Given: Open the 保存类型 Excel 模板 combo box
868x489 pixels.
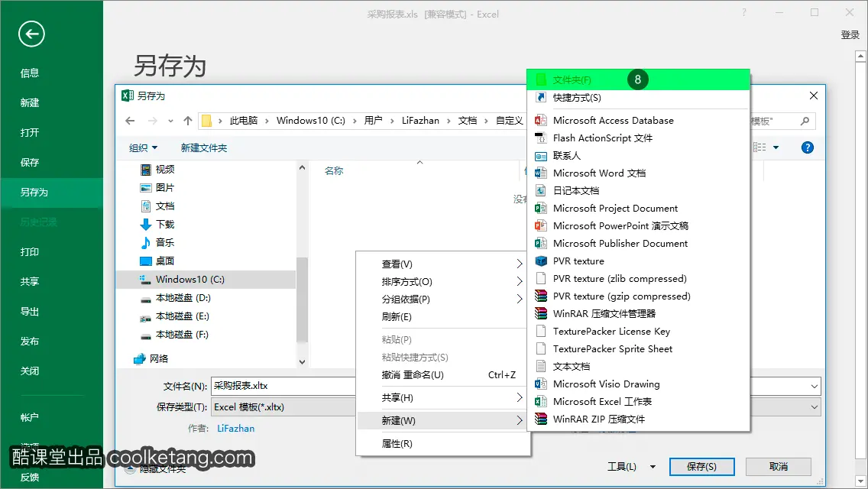Looking at the screenshot, I should point(516,407).
